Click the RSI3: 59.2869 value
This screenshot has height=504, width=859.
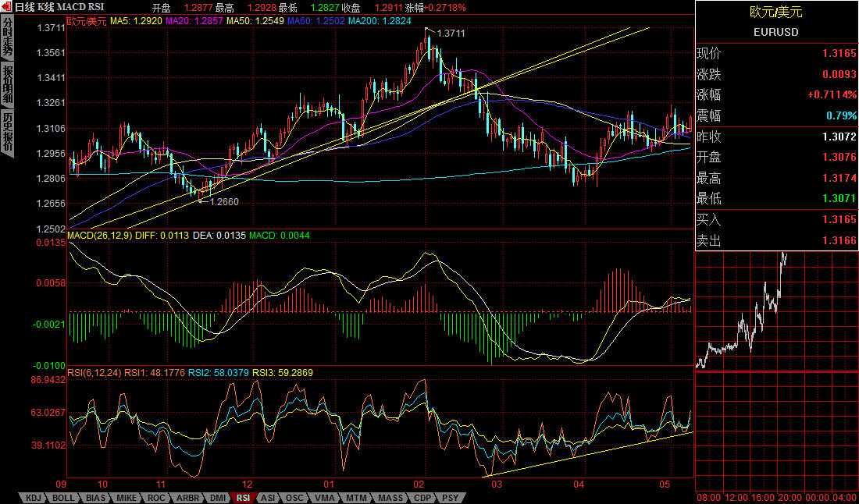coord(282,373)
